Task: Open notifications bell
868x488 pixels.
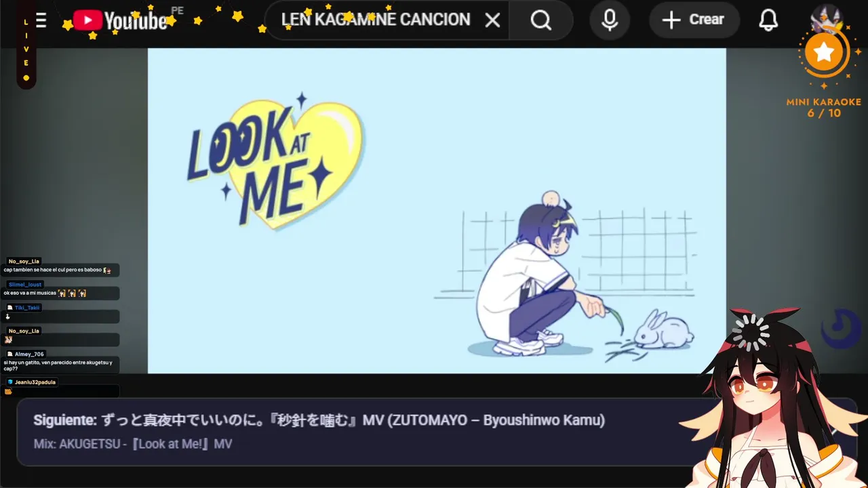Action: (768, 20)
